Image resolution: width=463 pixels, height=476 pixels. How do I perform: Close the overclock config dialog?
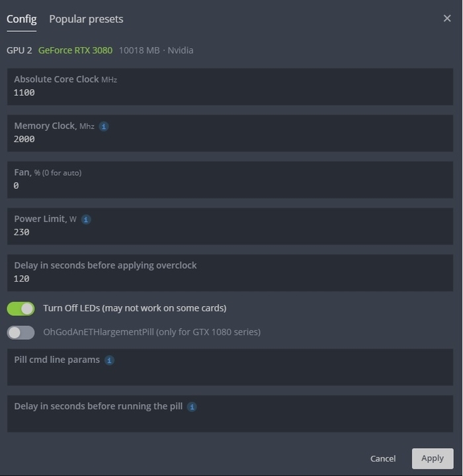tap(447, 19)
